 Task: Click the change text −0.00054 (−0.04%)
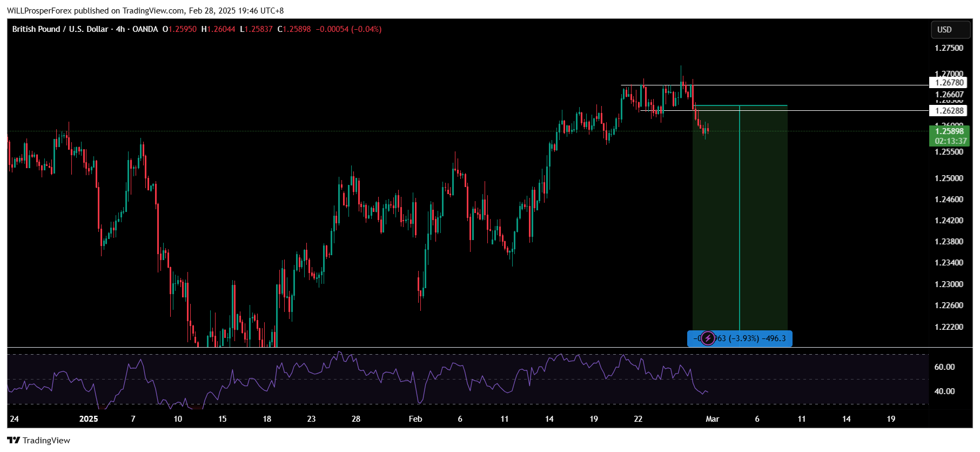(348, 29)
